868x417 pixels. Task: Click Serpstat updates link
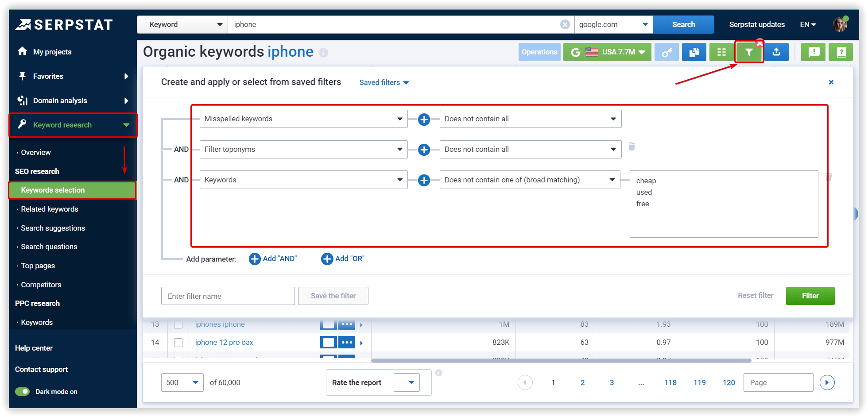tap(757, 24)
